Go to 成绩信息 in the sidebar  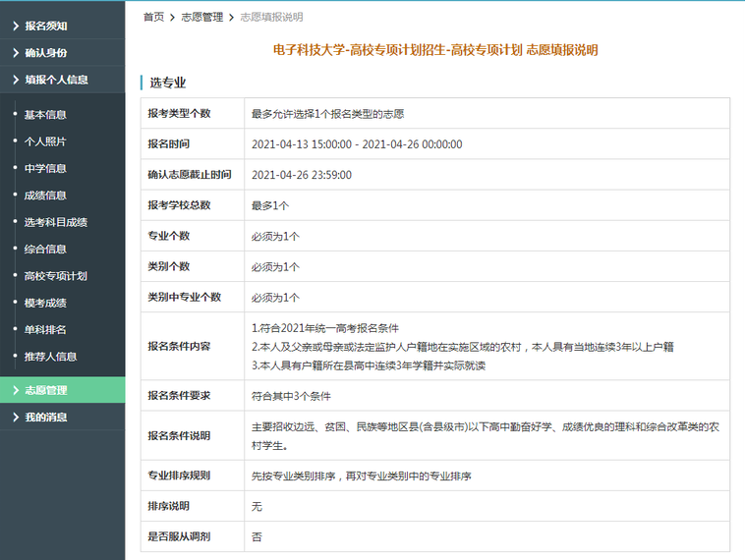point(45,196)
